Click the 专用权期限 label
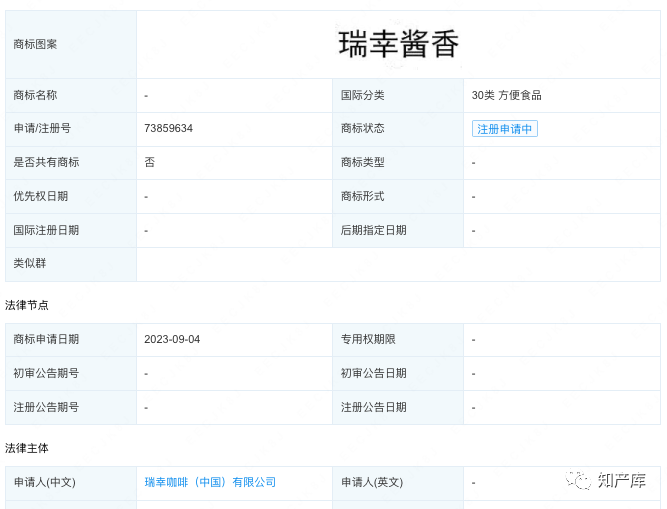 click(x=368, y=339)
